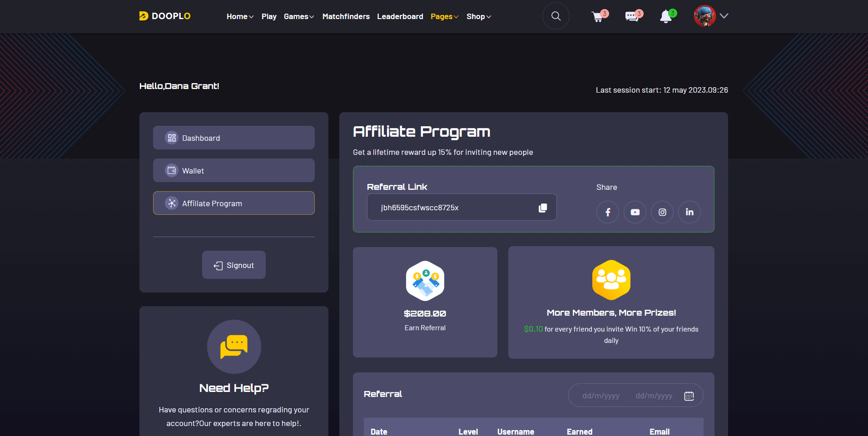This screenshot has height=436, width=868.
Task: Open Wallet in the sidebar
Action: [234, 170]
